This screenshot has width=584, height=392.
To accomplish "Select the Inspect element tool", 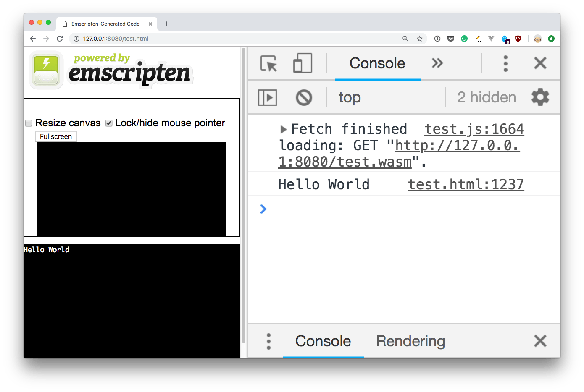I will click(268, 63).
